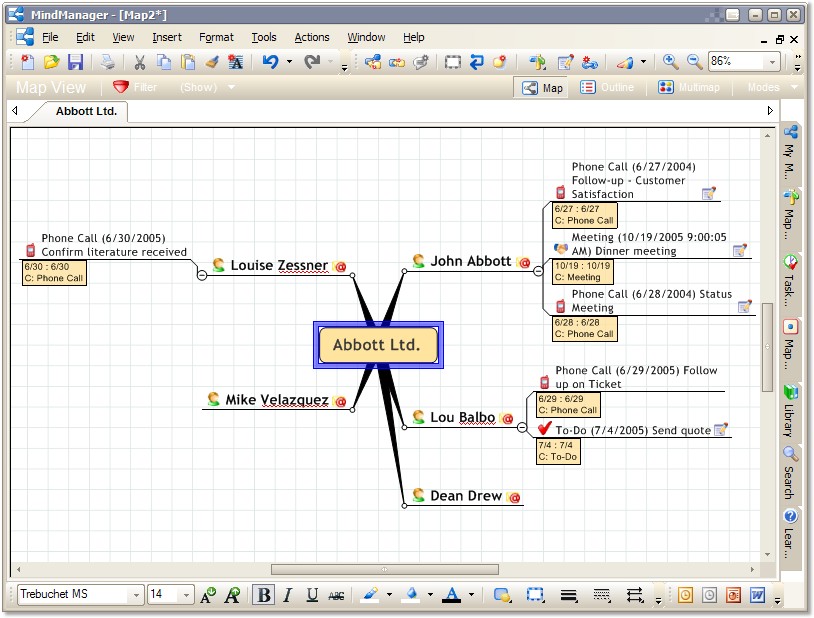Open the Modes dropdown
This screenshot has width=814, height=618.
(772, 87)
